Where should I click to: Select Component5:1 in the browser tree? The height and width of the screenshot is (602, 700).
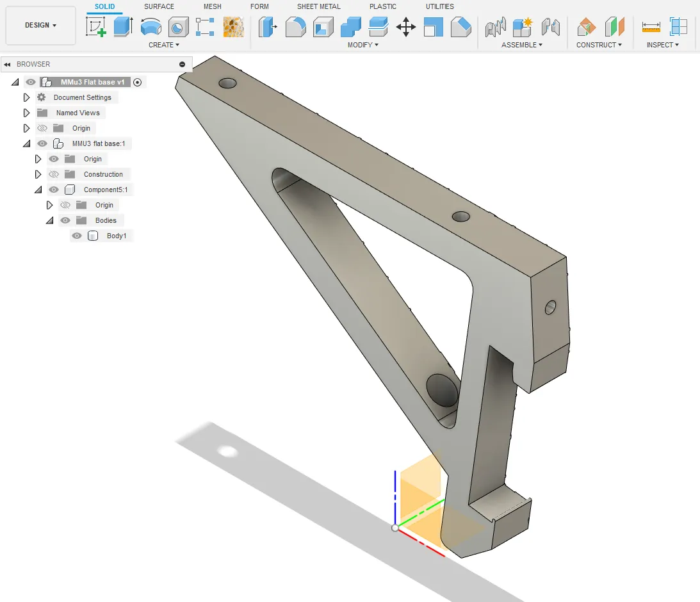[106, 190]
